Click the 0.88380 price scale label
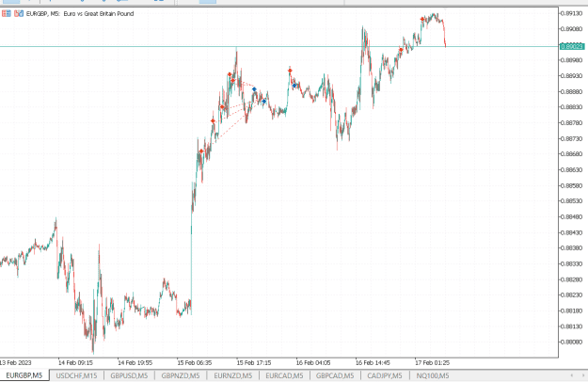Viewport: 588px width, 382px height. coord(573,247)
